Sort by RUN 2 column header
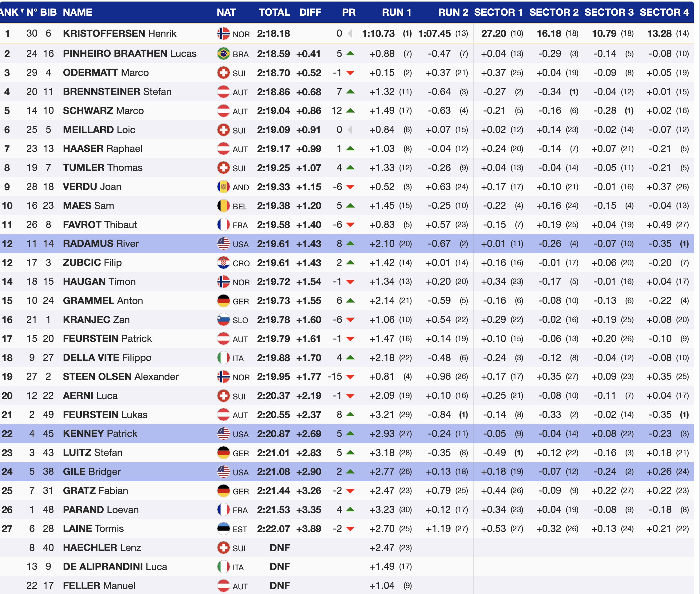Viewport: 700px width, 594px height. point(453,13)
